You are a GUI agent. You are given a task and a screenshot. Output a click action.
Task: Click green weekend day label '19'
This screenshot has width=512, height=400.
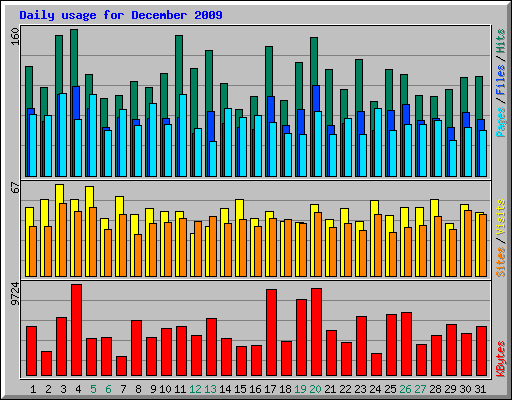(x=300, y=389)
